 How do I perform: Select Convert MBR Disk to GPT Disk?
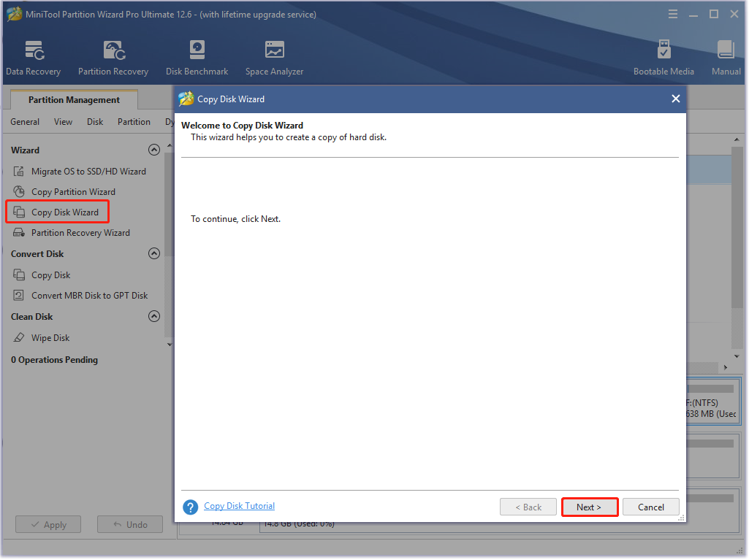click(x=90, y=296)
